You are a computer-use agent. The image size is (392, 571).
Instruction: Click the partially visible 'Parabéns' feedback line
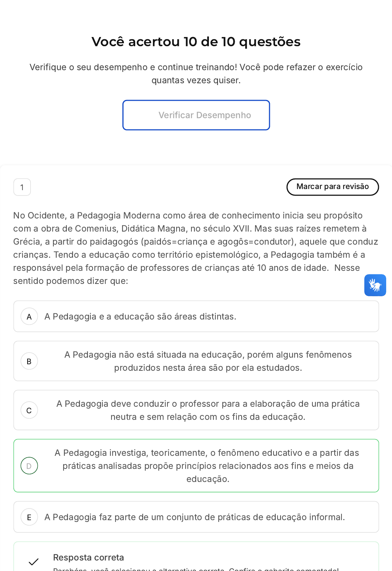195,569
